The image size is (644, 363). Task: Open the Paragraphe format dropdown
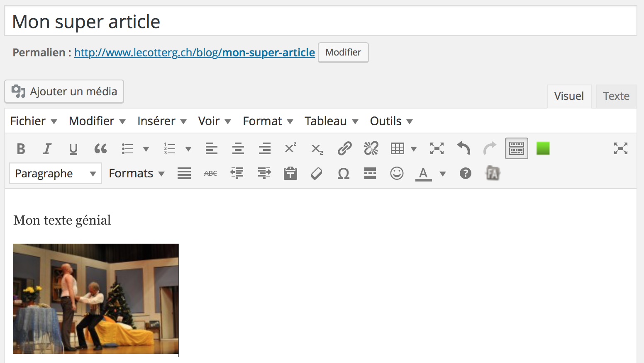56,173
